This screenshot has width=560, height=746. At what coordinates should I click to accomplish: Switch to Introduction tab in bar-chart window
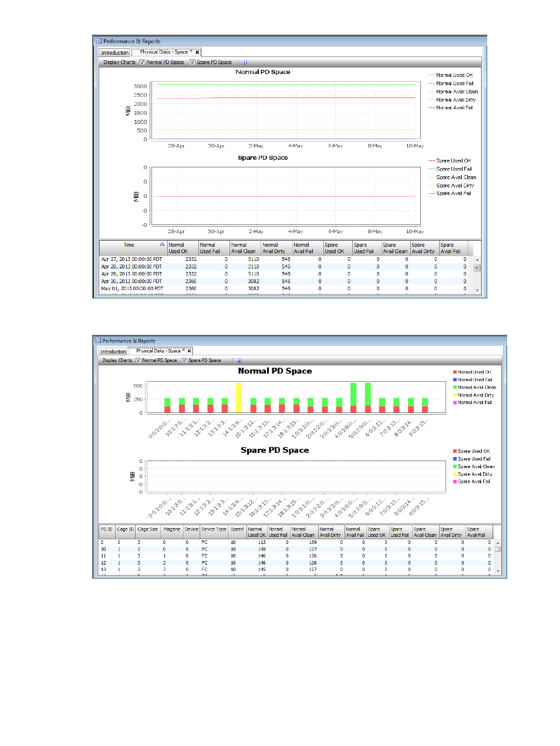pyautogui.click(x=113, y=352)
